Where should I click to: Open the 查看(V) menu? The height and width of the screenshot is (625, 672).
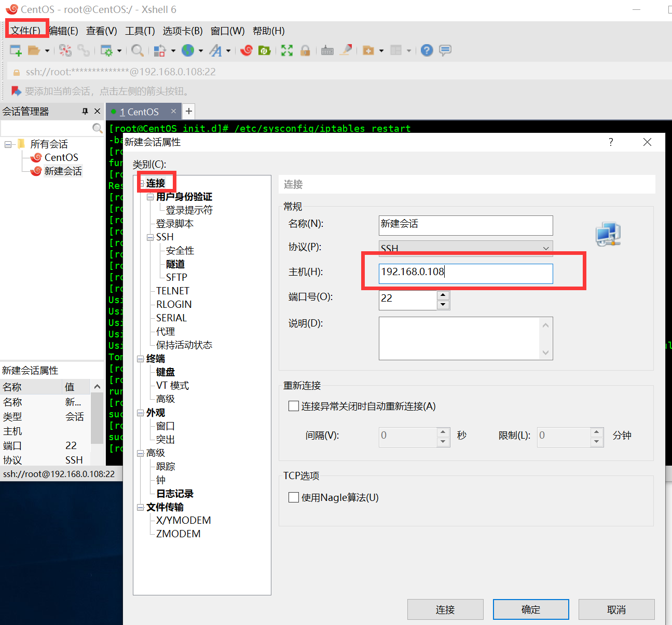[102, 31]
